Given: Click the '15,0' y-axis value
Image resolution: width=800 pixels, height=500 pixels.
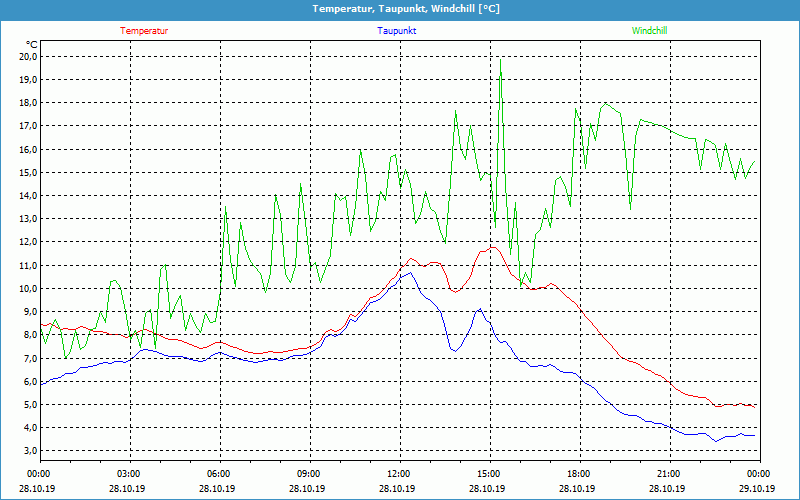Looking at the screenshot, I should click(28, 172).
